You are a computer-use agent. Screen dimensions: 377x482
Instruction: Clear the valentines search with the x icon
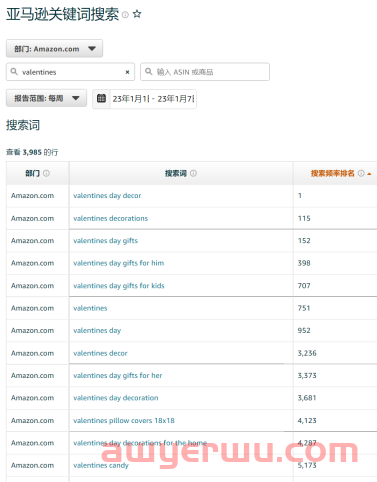click(x=127, y=72)
